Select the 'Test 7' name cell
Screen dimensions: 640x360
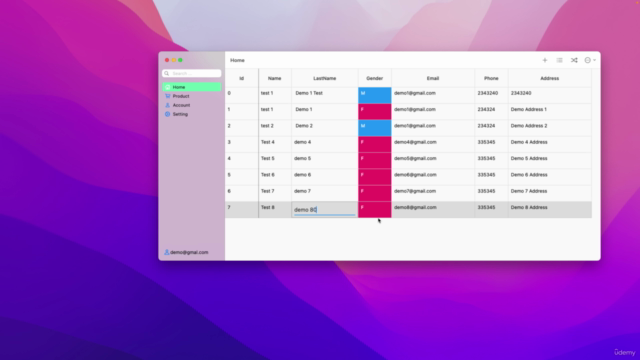tap(275, 193)
